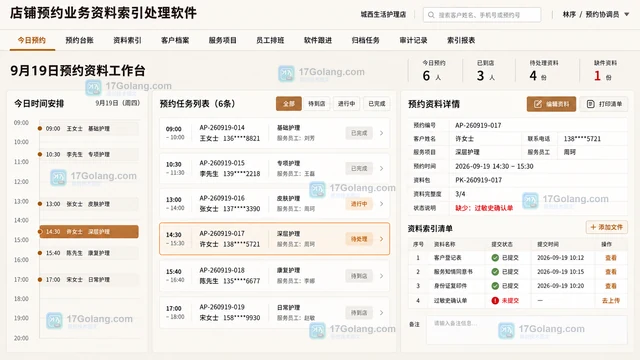Screen dimensions: 640x360
Task: Expand appointment AP-260919-019 chevron
Action: [381, 313]
